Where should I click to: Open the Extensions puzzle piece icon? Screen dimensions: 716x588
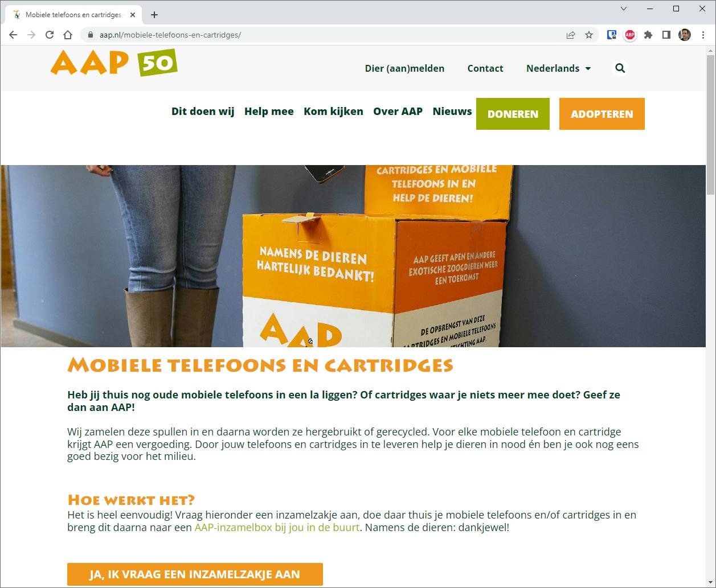point(648,35)
